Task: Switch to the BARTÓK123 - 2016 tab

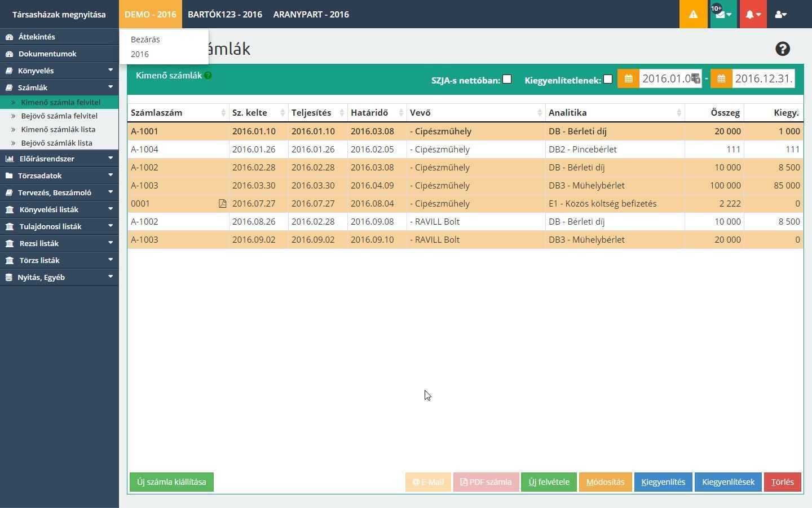Action: [x=224, y=15]
